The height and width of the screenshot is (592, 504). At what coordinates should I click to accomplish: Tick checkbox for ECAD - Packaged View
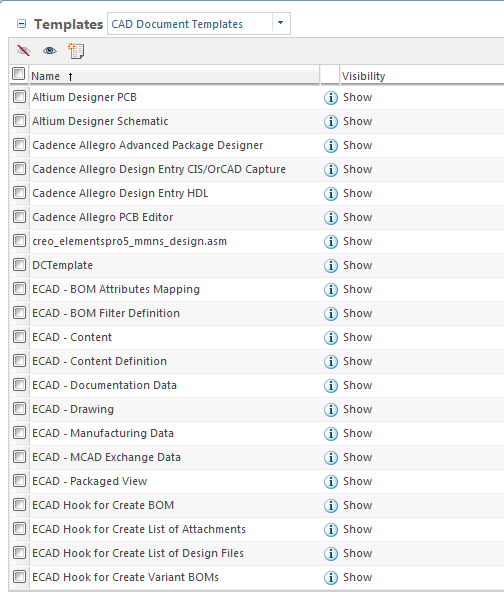click(x=19, y=481)
